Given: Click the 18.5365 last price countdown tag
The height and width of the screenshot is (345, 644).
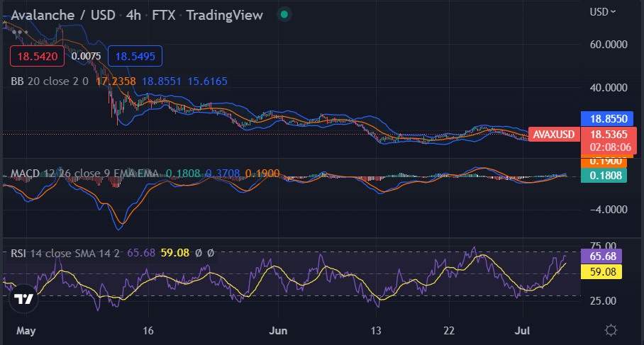Looking at the screenshot, I should [609, 141].
